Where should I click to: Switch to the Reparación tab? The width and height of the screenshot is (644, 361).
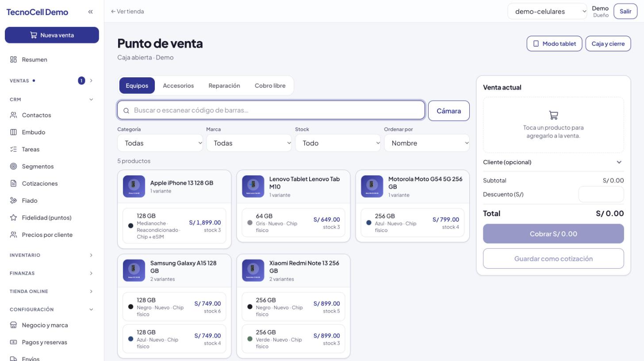pyautogui.click(x=224, y=86)
